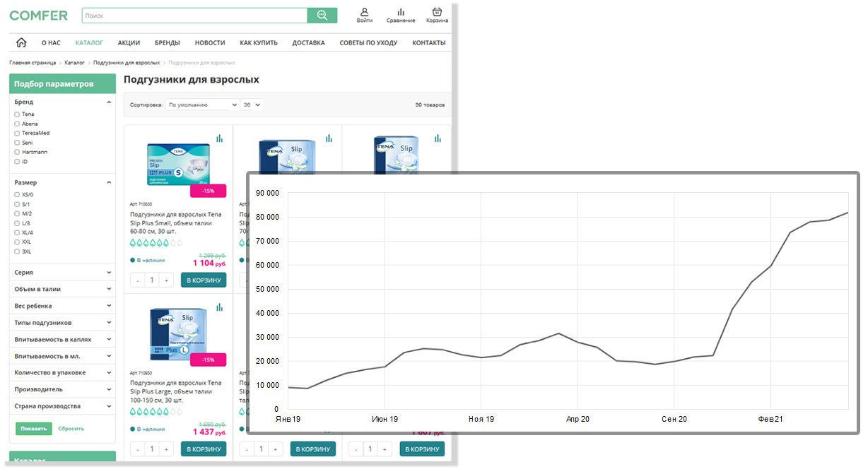Screen dimensions: 868x474
Task: Open the СОВЕТЫ ПО УХОДУ menu item
Action: tap(368, 43)
